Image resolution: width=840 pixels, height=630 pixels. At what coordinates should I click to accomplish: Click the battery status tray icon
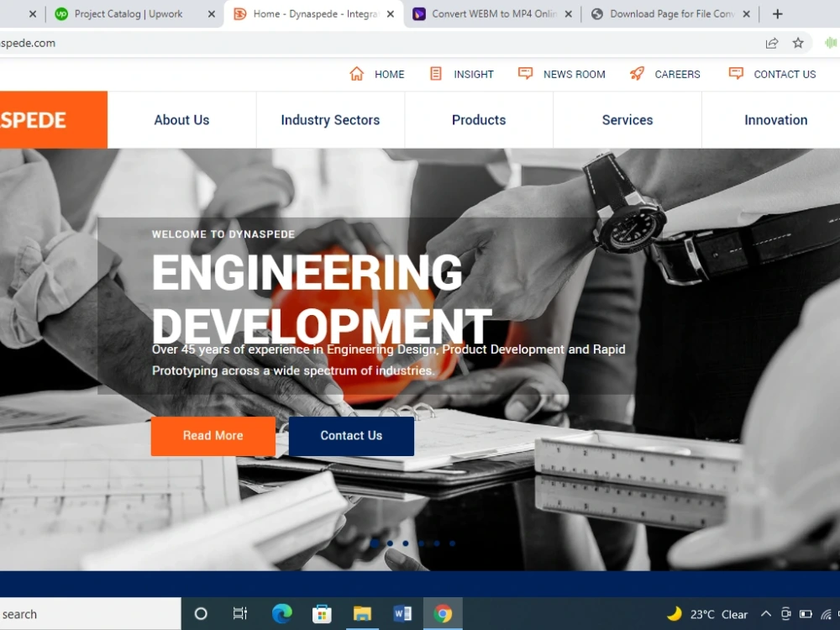[x=806, y=614]
